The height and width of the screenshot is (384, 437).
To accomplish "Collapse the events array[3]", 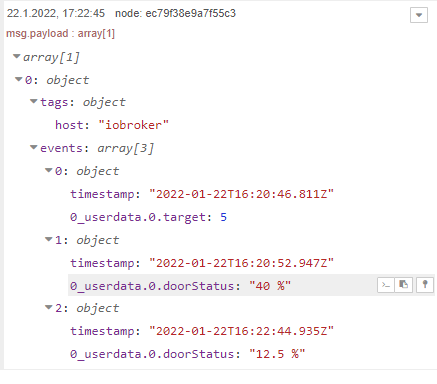I will [x=34, y=147].
